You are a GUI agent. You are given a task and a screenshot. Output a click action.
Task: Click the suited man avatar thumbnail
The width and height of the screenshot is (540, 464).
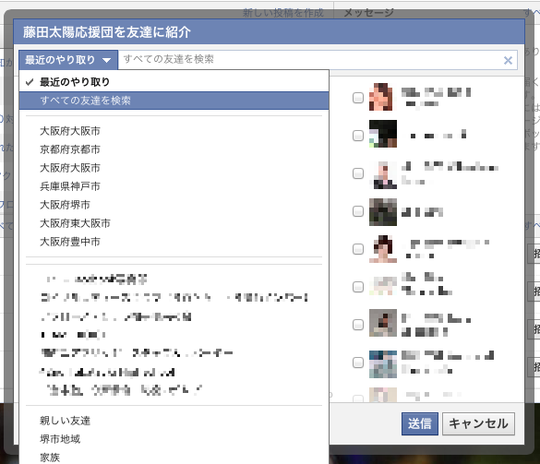pyautogui.click(x=383, y=175)
